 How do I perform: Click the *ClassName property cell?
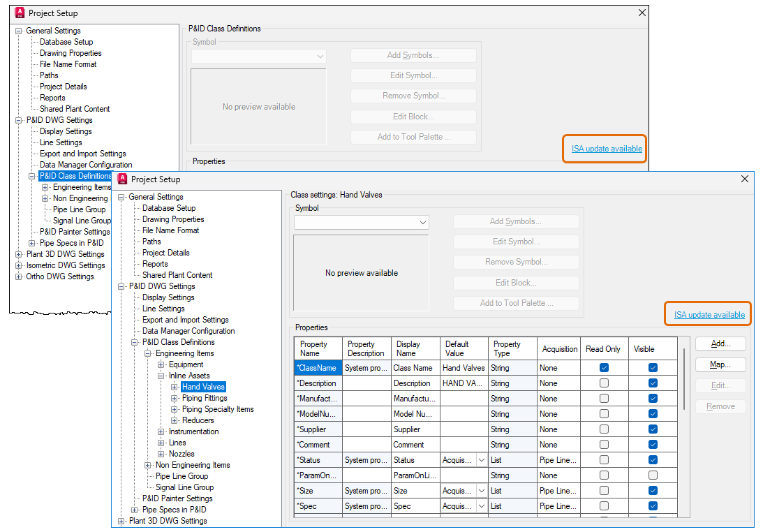[318, 368]
